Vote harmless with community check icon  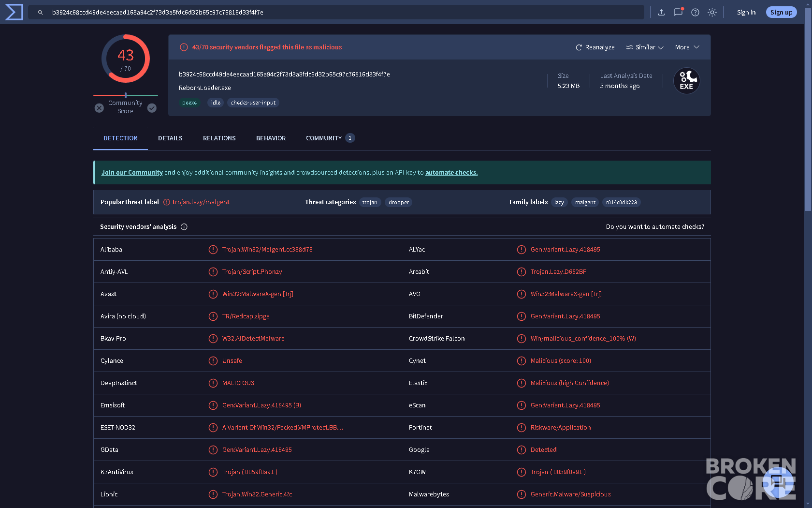click(152, 108)
